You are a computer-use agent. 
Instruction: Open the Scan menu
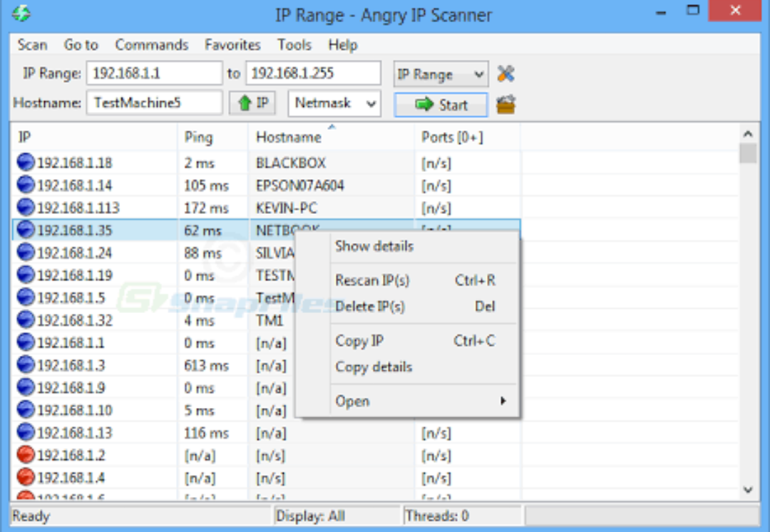pyautogui.click(x=32, y=45)
